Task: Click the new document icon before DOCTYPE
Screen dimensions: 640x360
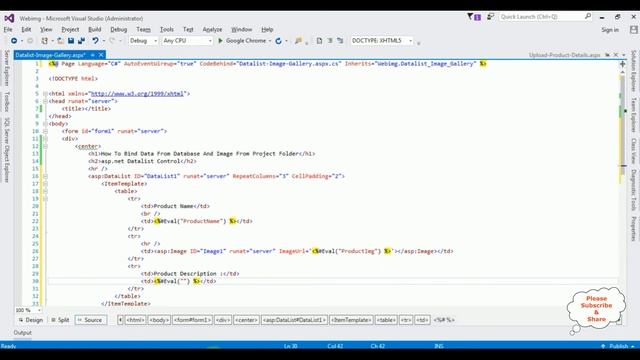Action: point(319,41)
